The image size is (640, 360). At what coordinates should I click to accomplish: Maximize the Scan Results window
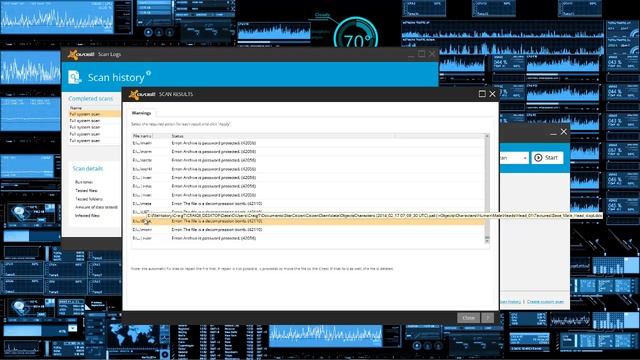[x=482, y=94]
